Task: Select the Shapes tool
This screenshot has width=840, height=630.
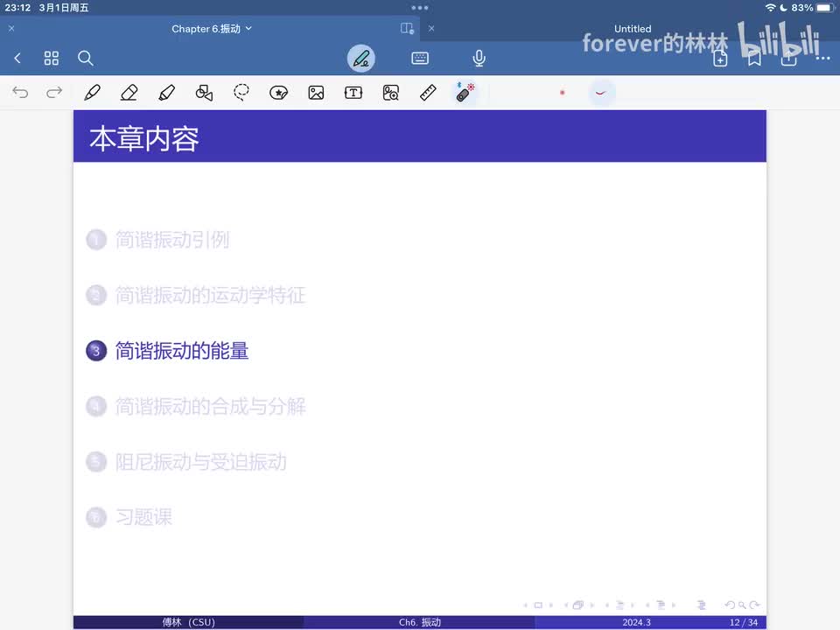Action: point(204,93)
